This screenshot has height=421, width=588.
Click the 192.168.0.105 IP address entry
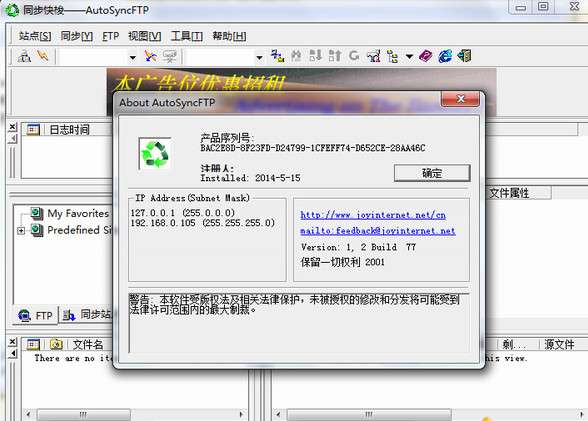click(x=203, y=223)
